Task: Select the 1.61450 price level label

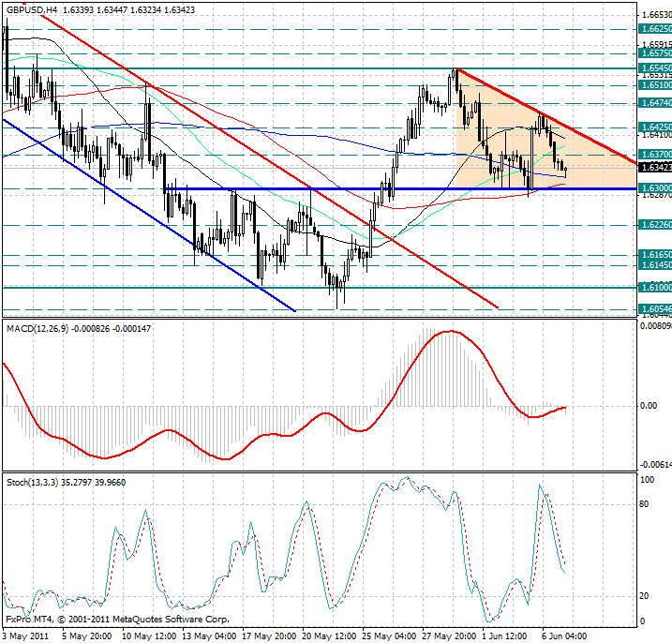Action: pyautogui.click(x=655, y=265)
